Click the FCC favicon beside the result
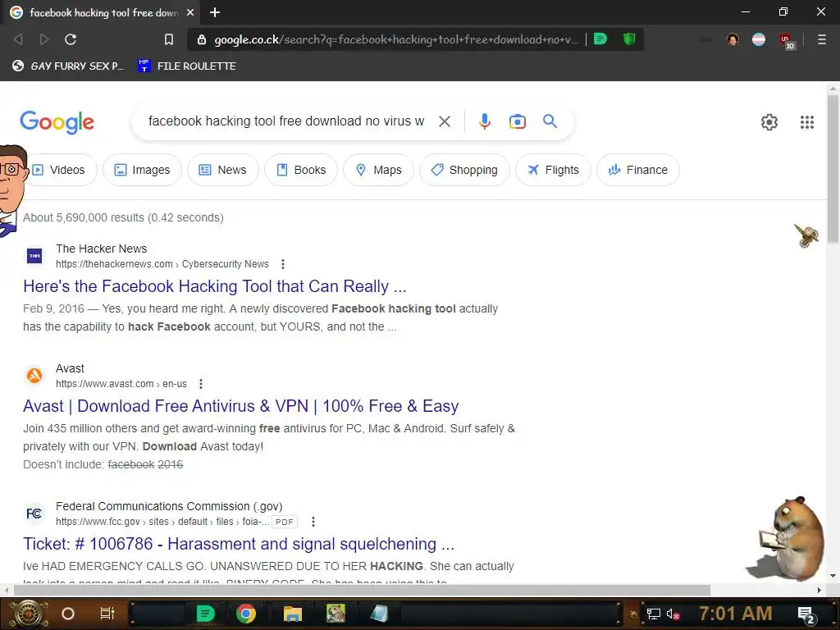Screen dimensions: 840x630 tap(34, 514)
